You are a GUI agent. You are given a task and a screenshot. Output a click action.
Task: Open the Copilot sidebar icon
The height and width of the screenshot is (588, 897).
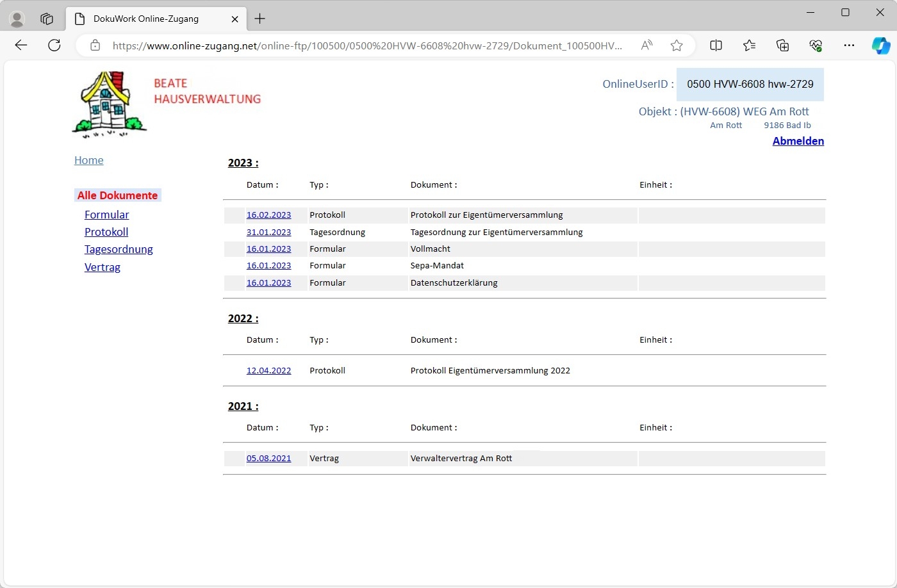coord(881,45)
